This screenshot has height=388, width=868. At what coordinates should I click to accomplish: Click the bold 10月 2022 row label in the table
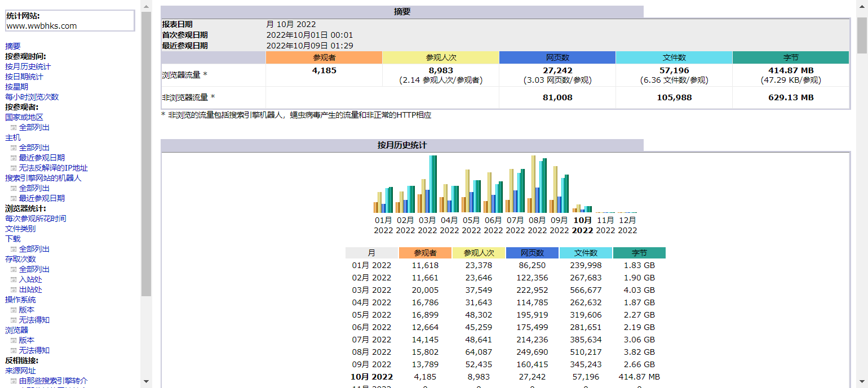[x=371, y=377]
